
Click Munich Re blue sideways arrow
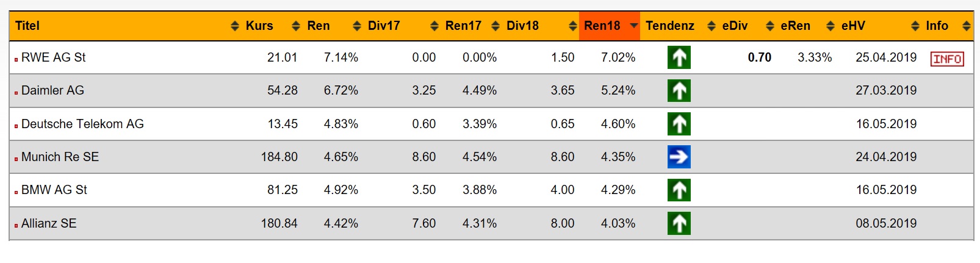pos(679,157)
